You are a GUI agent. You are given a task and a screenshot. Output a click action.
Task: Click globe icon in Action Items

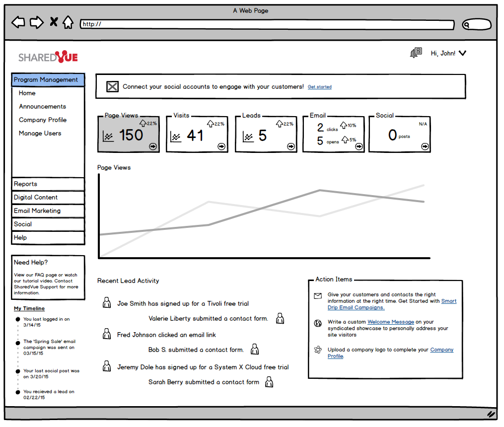[318, 323]
